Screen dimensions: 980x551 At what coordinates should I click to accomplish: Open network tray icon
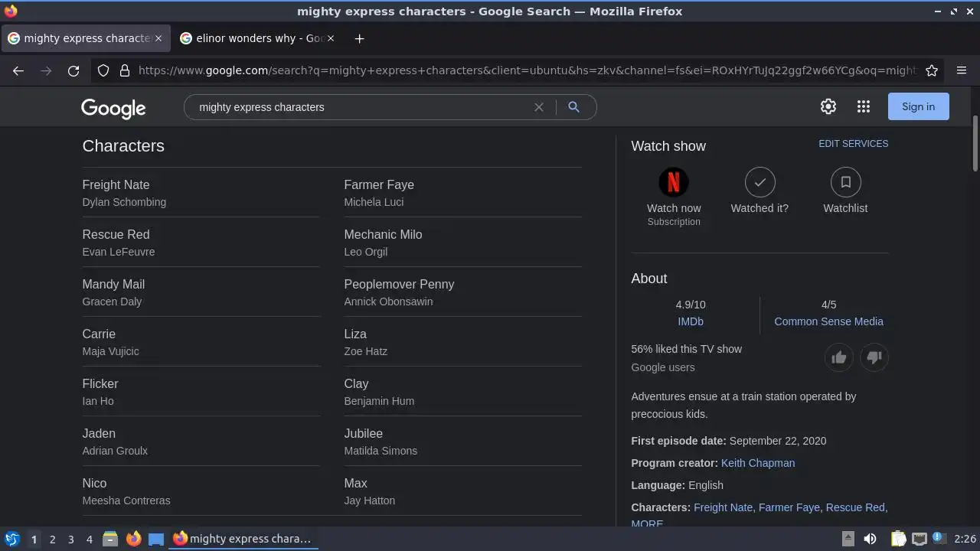pyautogui.click(x=920, y=539)
